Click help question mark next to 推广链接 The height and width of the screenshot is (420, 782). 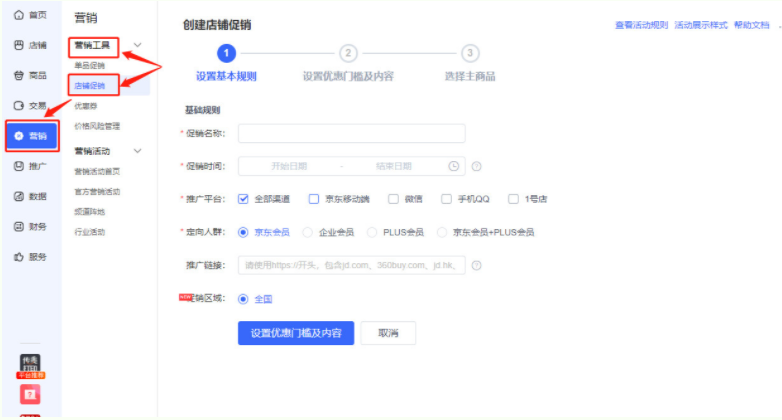click(477, 265)
